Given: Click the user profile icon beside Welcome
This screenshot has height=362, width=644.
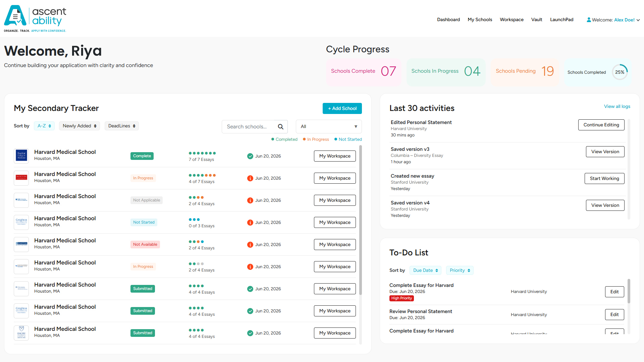Looking at the screenshot, I should click(x=589, y=20).
